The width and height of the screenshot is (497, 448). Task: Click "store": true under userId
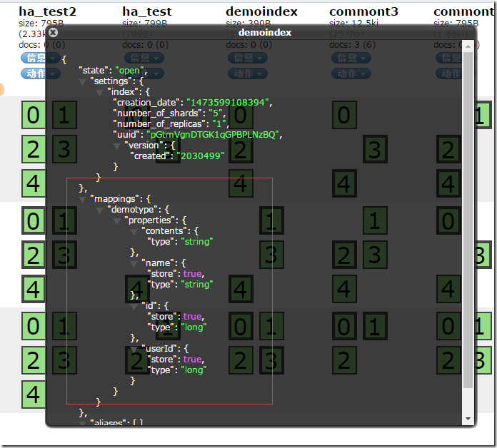pyautogui.click(x=176, y=359)
